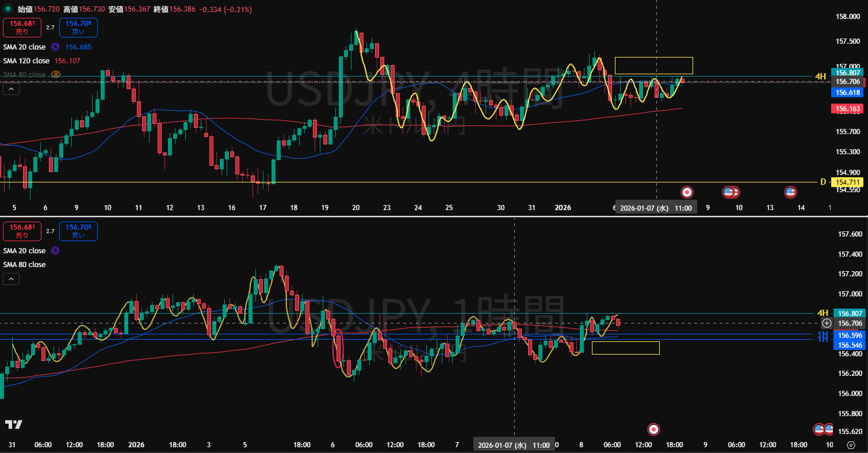The image size is (868, 453).
Task: Open the Japan economic event marker on the upper chart
Action: point(686,192)
